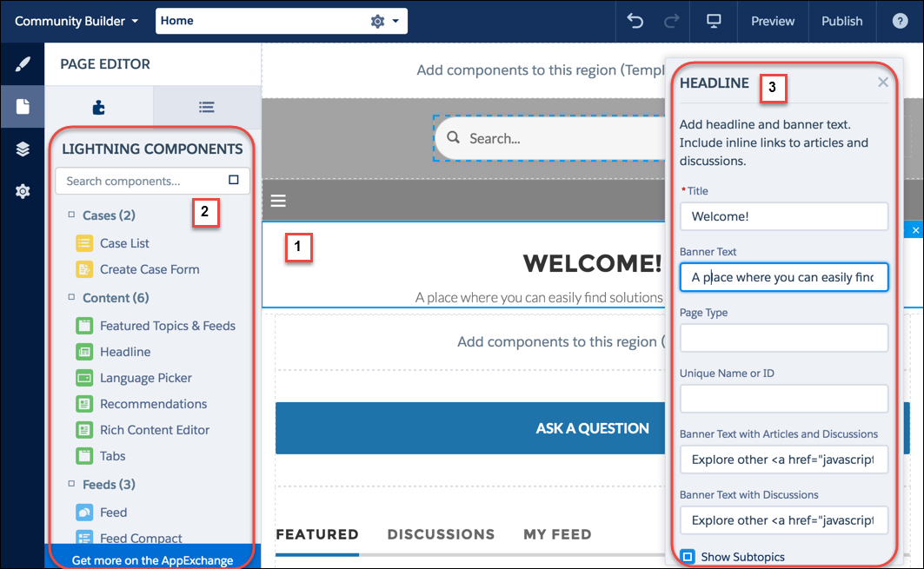Open the Community Builder dropdown menu
Image resolution: width=924 pixels, height=569 pixels.
click(76, 21)
